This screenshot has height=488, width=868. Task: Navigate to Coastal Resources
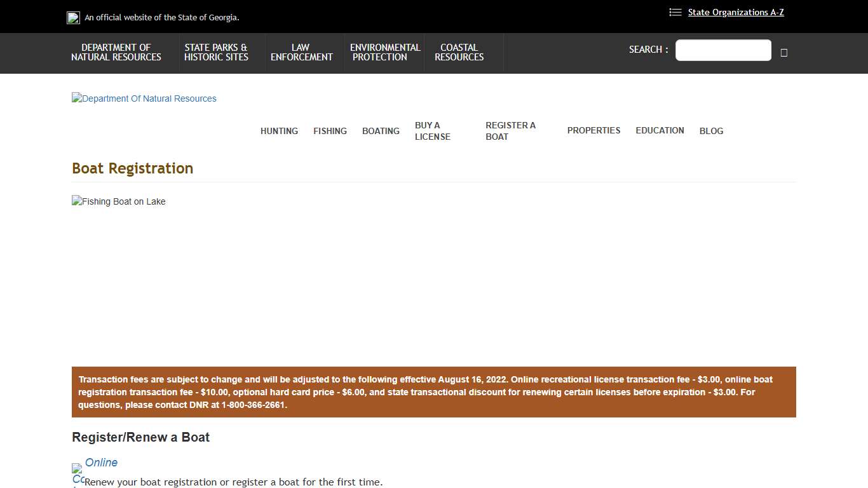pos(459,52)
